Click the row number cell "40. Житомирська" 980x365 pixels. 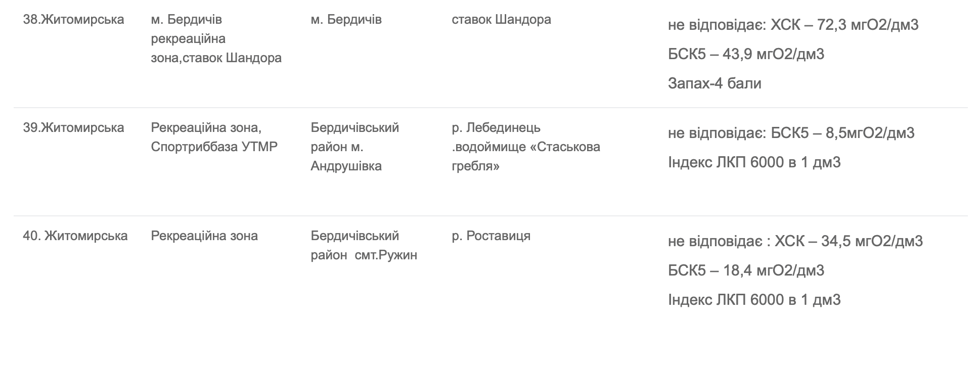[x=75, y=236]
